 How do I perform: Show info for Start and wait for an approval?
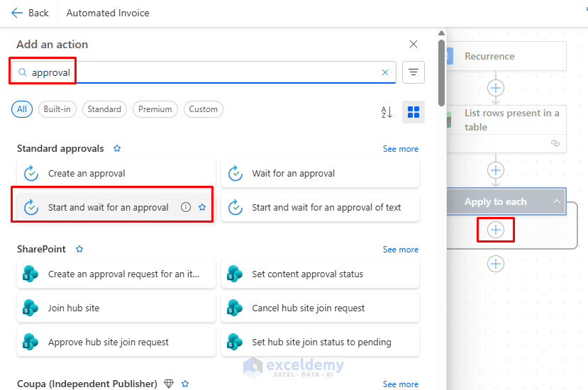(x=186, y=207)
